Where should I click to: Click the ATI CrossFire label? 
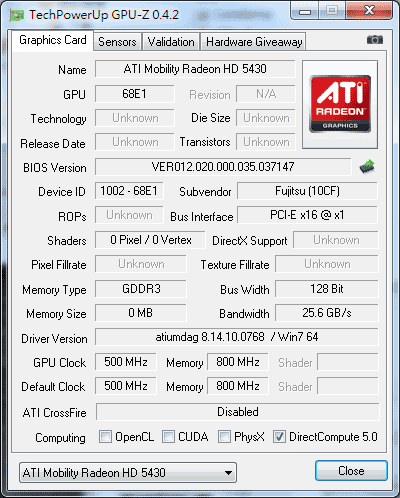click(55, 413)
